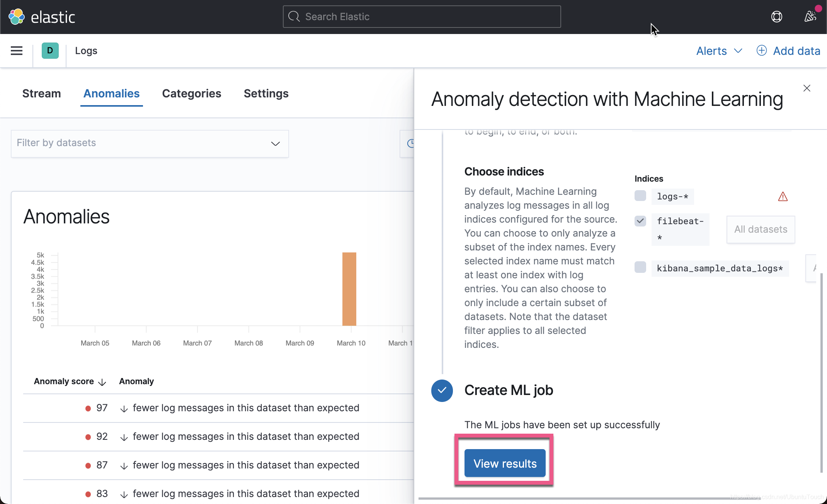Open the newsfeed celebration icon
The height and width of the screenshot is (504, 827).
coord(810,17)
